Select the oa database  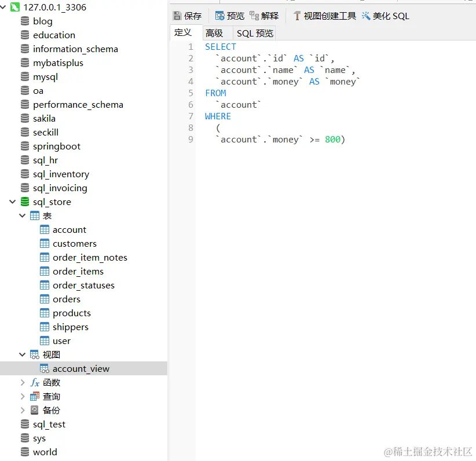pos(38,90)
